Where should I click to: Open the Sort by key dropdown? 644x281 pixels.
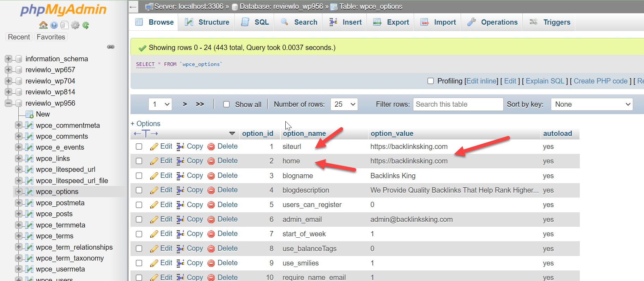(592, 104)
